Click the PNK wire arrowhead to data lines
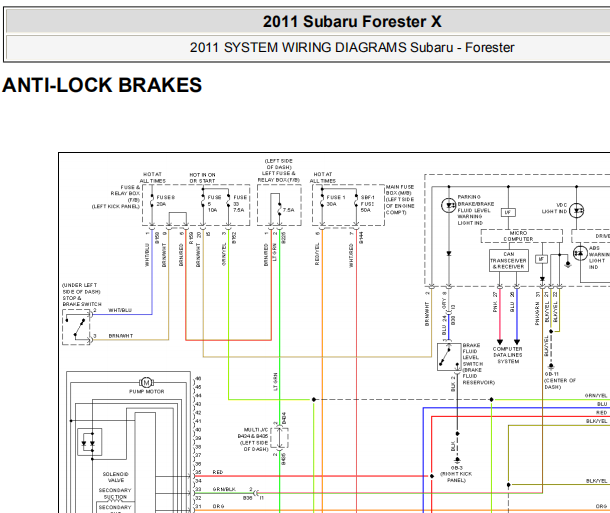The height and width of the screenshot is (513, 610). 500,342
